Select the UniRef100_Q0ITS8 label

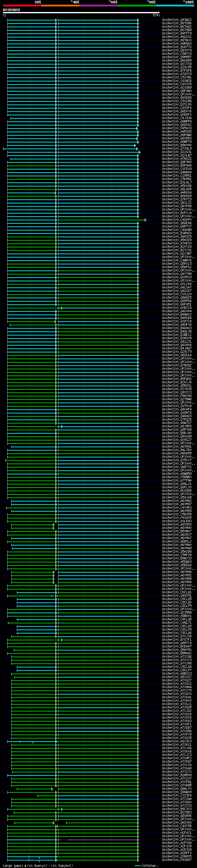tap(177, 64)
